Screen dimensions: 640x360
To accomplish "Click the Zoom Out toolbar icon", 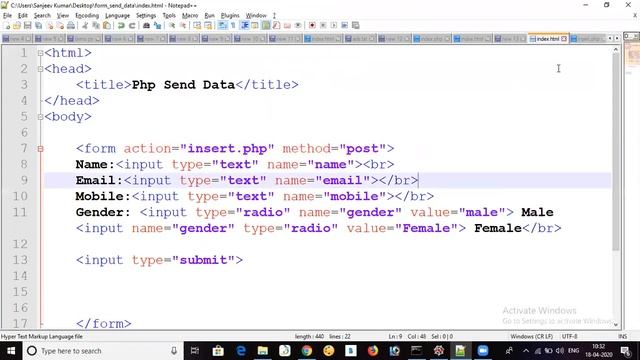I will click(x=183, y=25).
